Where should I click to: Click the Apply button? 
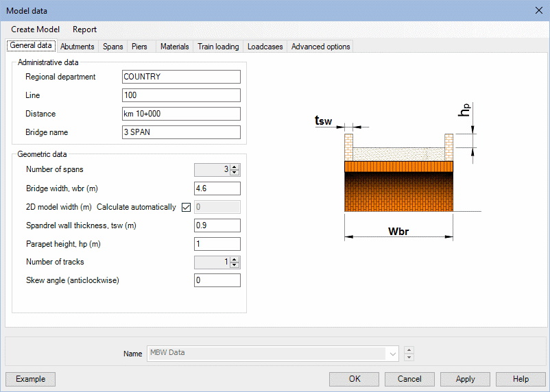click(465, 379)
